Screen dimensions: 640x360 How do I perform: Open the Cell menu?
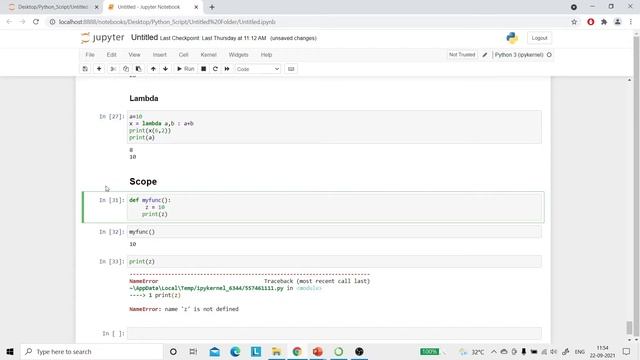(x=183, y=55)
